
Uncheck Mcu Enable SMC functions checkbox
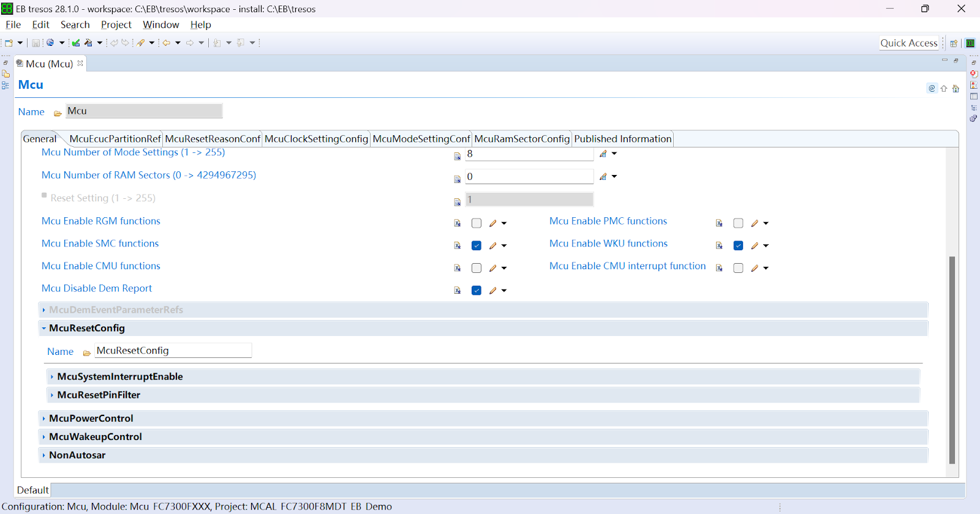477,245
